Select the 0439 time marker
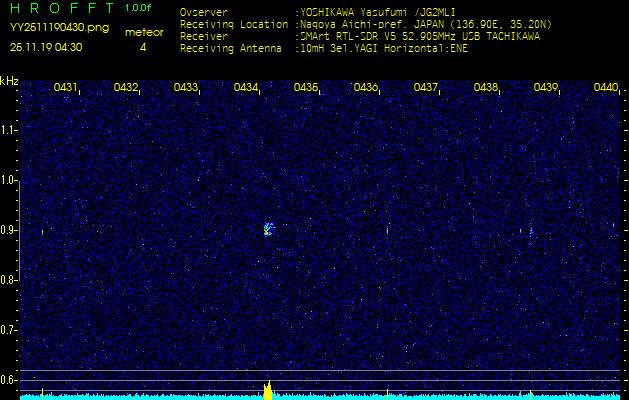The height and width of the screenshot is (400, 629). [x=545, y=88]
